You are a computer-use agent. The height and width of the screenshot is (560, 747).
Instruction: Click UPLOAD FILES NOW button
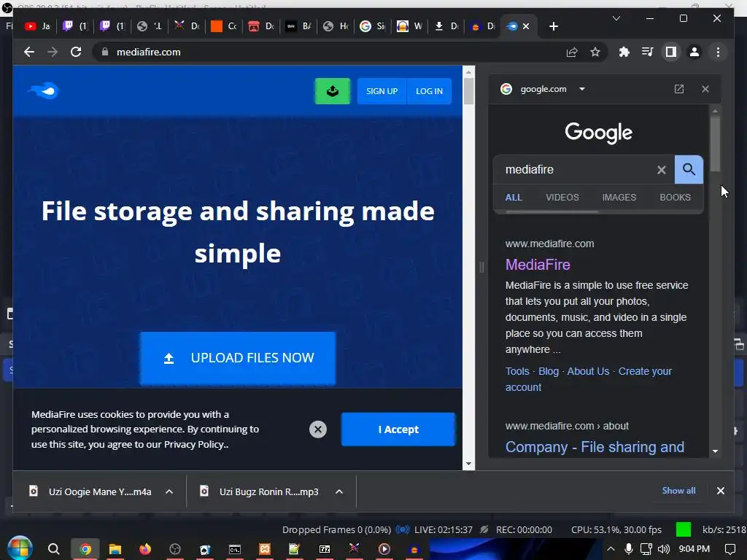[x=238, y=358]
